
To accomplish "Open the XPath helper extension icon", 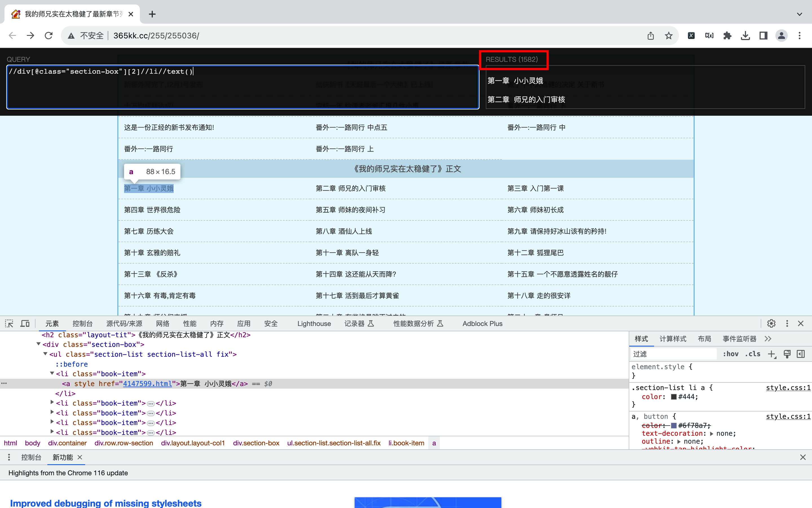I will [x=691, y=36].
